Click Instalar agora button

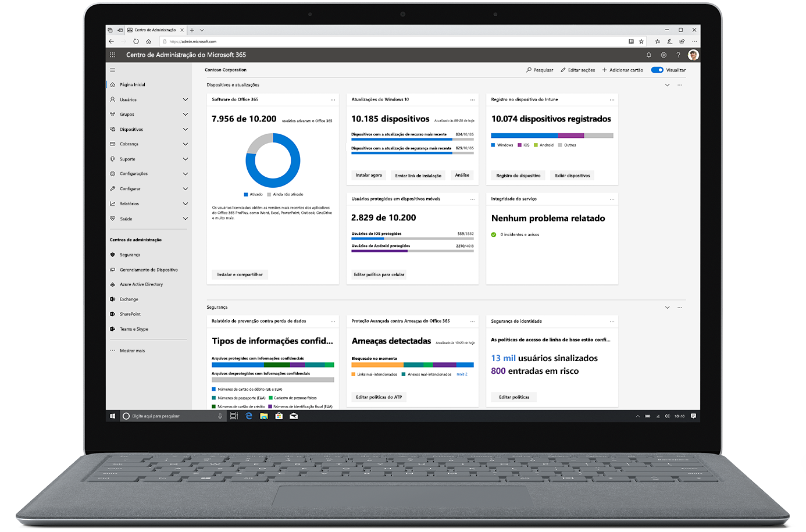tap(369, 175)
